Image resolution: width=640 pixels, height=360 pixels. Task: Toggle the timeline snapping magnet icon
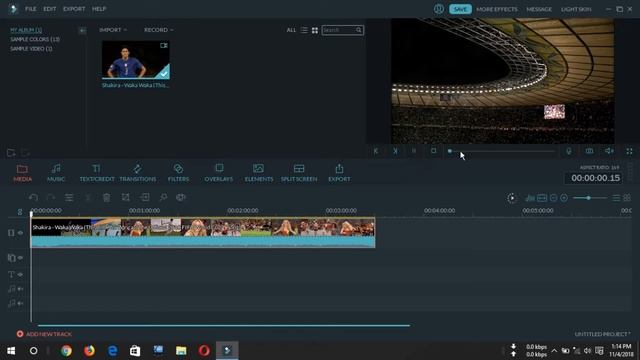[20, 211]
